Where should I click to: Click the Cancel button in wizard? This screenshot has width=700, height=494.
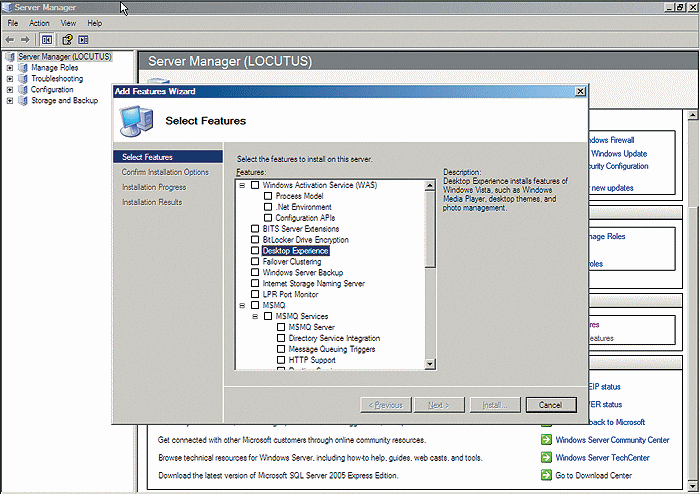click(x=551, y=405)
